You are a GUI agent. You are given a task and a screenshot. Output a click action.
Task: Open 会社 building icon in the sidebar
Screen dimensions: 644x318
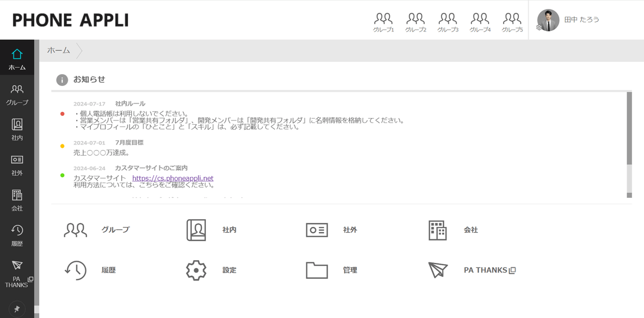click(x=17, y=201)
